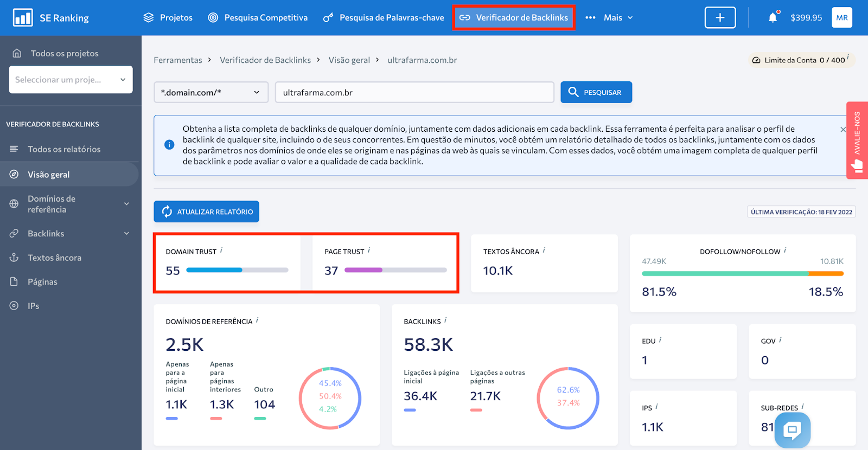Click the 21.7K other pages links value
The width and height of the screenshot is (868, 450).
(x=485, y=396)
